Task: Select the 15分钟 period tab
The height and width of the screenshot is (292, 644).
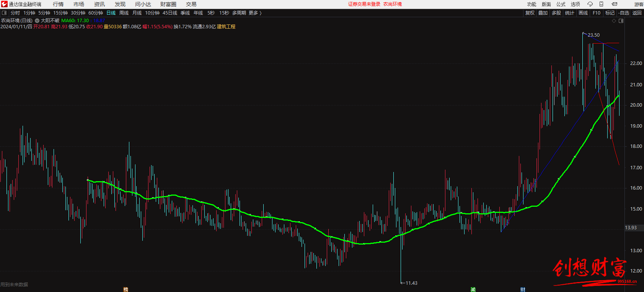Action: click(60, 13)
